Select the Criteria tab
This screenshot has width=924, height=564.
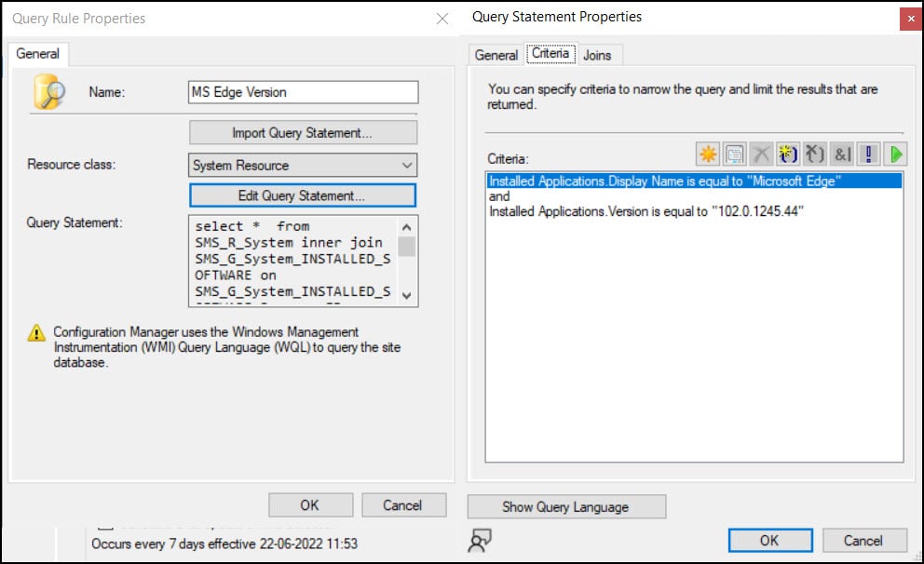550,54
